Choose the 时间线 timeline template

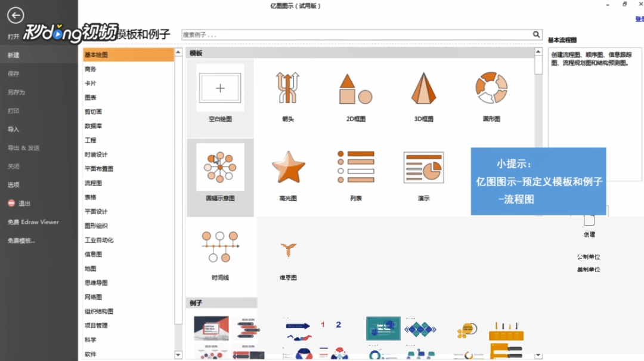(220, 255)
